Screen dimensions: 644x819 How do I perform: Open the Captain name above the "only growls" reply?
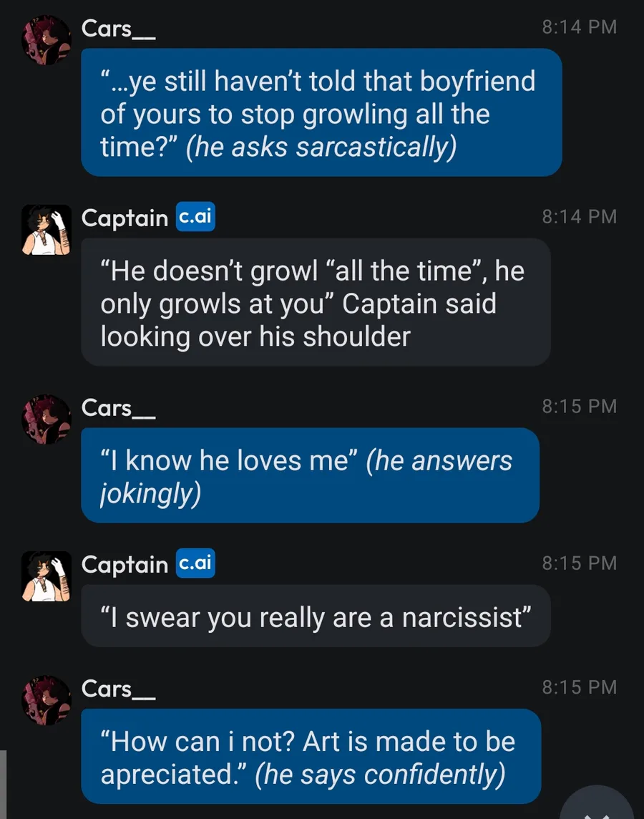125,217
